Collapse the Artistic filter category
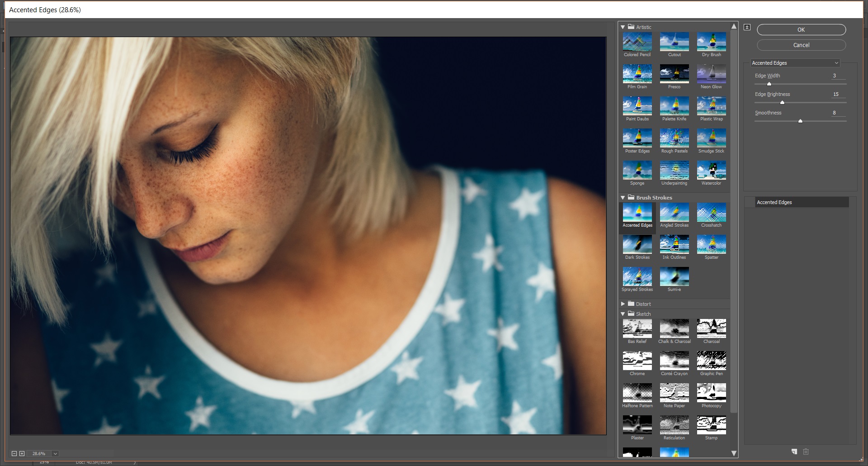The height and width of the screenshot is (466, 868). point(623,27)
